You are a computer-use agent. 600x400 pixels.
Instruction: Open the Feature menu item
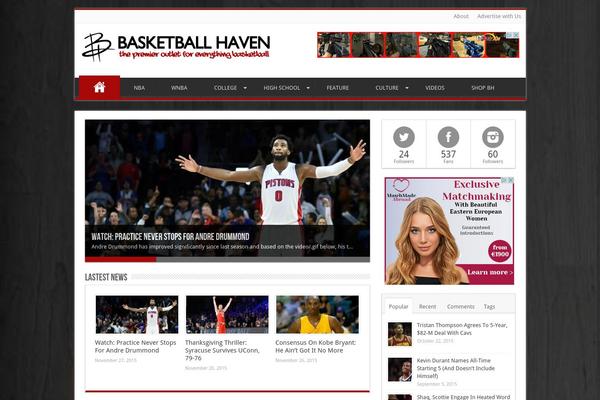pyautogui.click(x=338, y=88)
